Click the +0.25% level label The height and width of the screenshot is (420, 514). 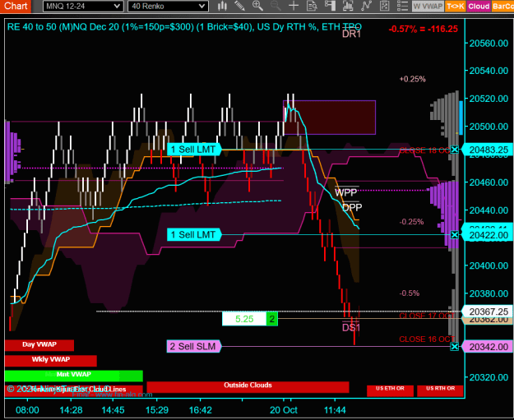[412, 79]
